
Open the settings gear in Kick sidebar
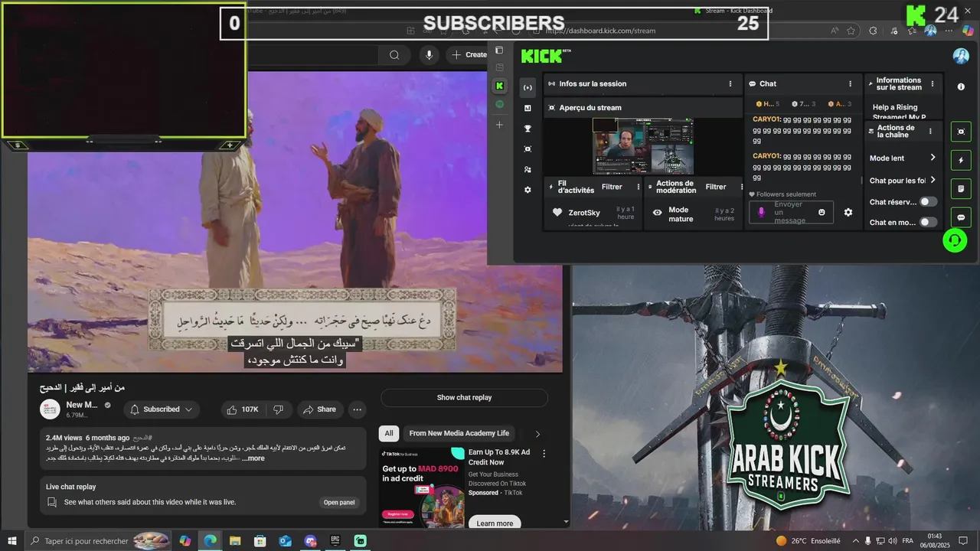coord(528,190)
